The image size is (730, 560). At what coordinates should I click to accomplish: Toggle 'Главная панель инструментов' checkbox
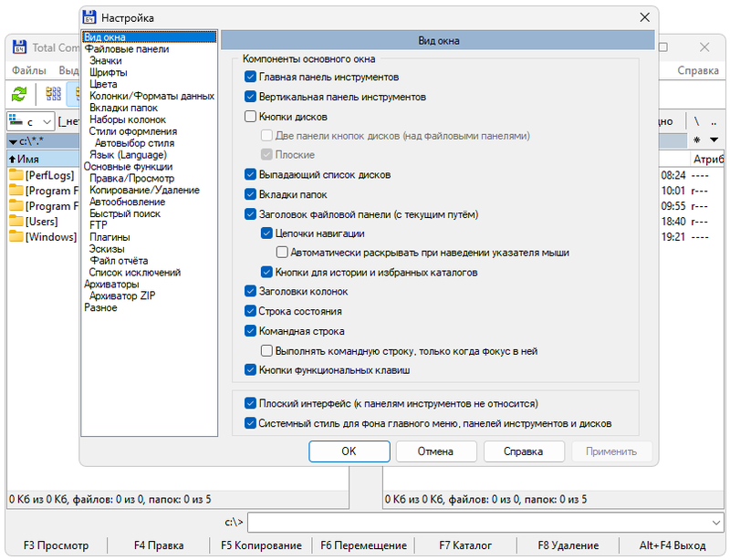point(250,77)
